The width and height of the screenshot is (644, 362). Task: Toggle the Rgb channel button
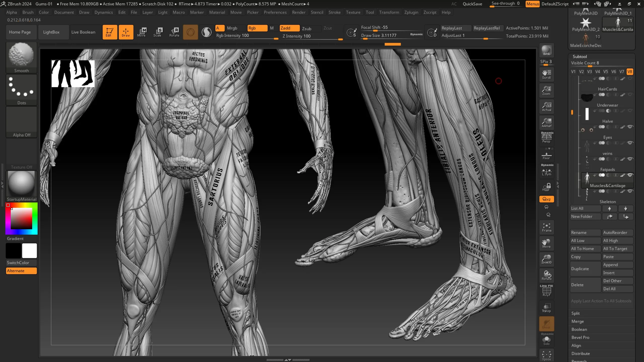[x=257, y=28]
